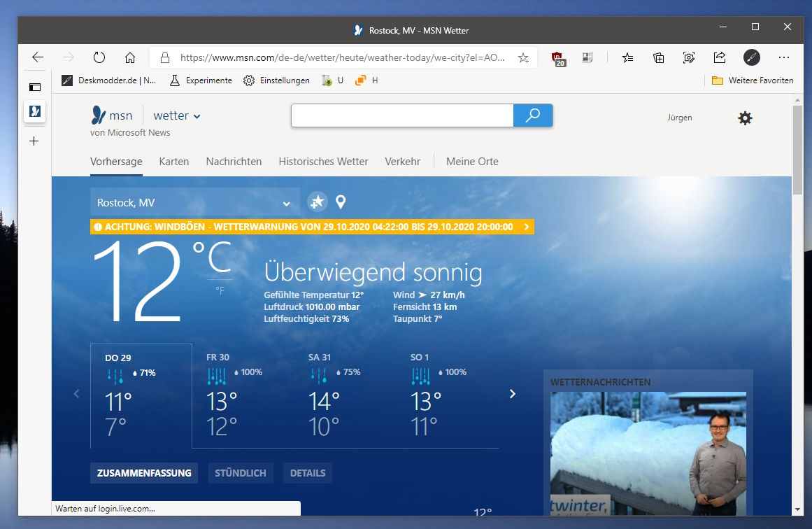The image size is (812, 529).
Task: Open Experimente bookmark
Action: coord(201,80)
